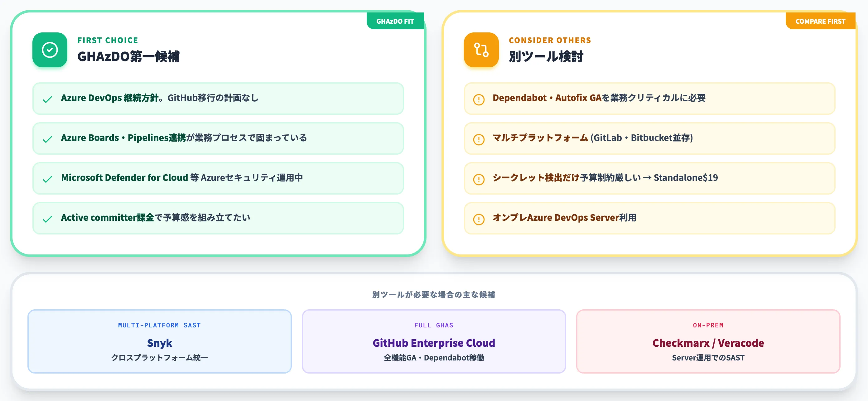Click the checkmark icon on Microsoft Defender for Cloud row

[x=47, y=179]
